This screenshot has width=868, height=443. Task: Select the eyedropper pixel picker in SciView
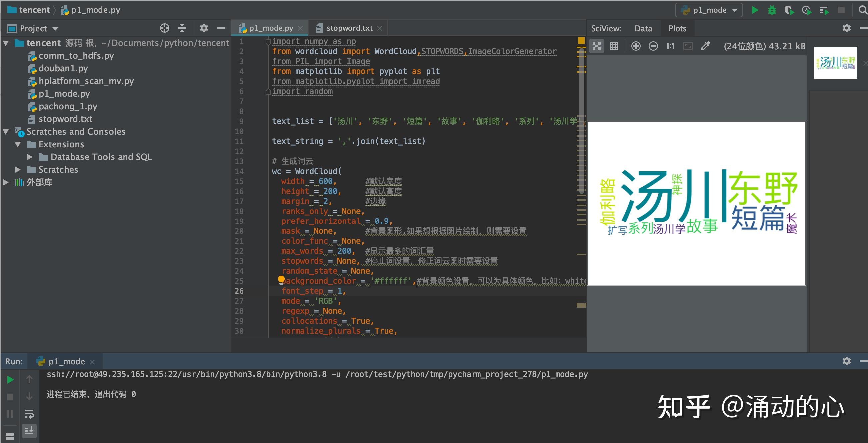click(x=706, y=46)
